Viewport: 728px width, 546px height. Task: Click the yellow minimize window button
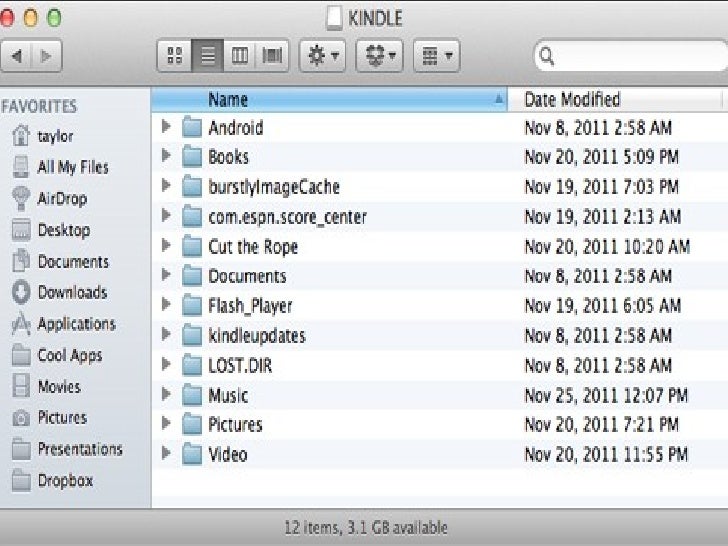(30, 18)
